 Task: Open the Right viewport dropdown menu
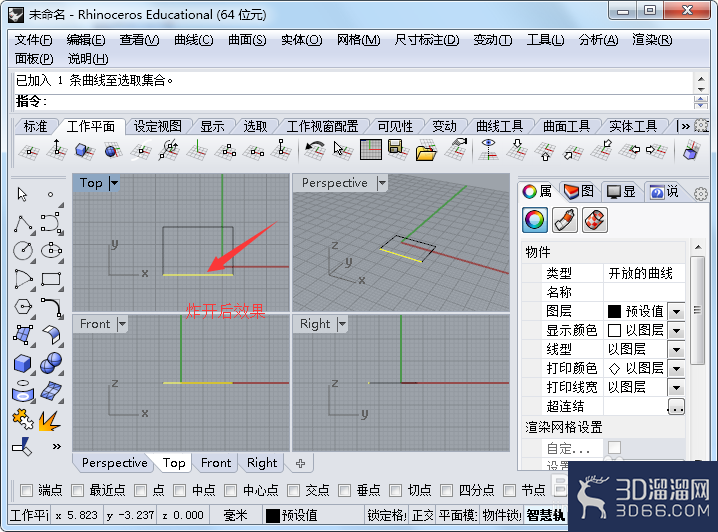[x=342, y=324]
